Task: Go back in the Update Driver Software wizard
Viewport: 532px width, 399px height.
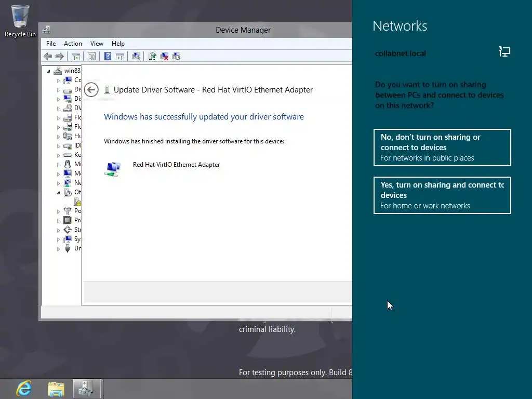Action: 91,89
